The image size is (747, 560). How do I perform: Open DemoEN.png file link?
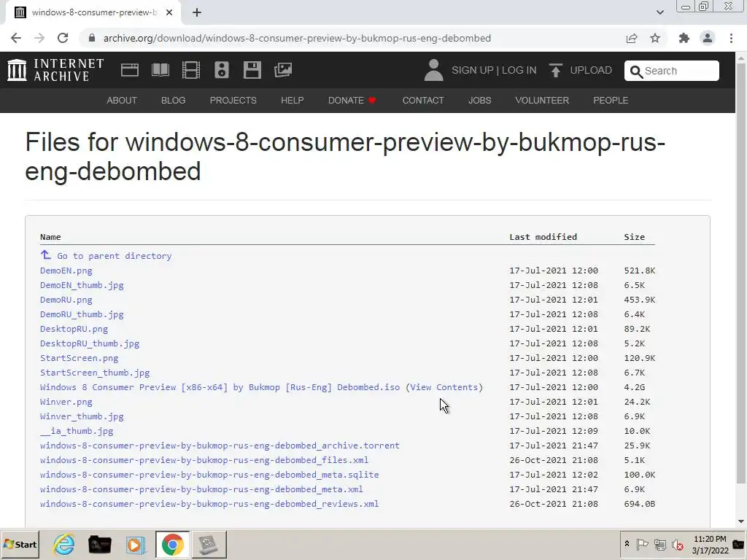tap(66, 271)
